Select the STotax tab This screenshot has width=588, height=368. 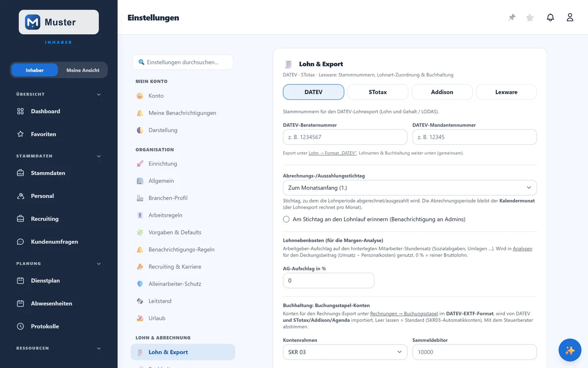pos(378,92)
